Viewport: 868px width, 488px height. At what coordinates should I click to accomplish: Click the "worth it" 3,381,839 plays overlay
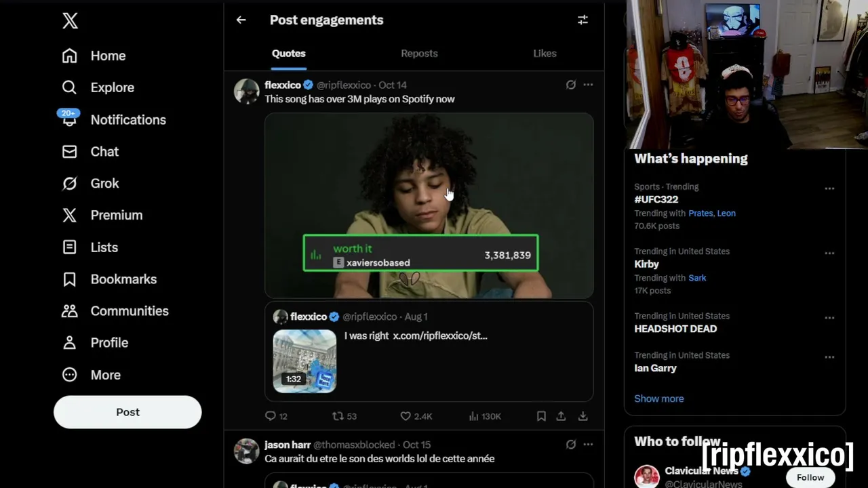tap(421, 253)
